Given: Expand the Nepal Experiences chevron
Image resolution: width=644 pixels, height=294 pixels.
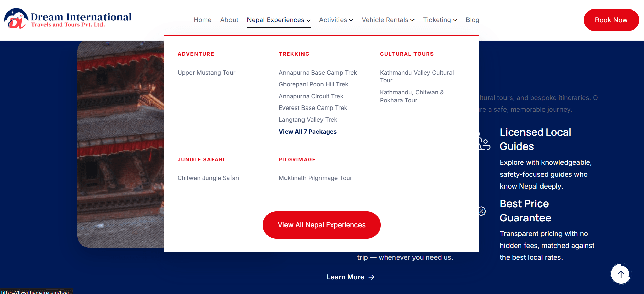Looking at the screenshot, I should [x=308, y=20].
